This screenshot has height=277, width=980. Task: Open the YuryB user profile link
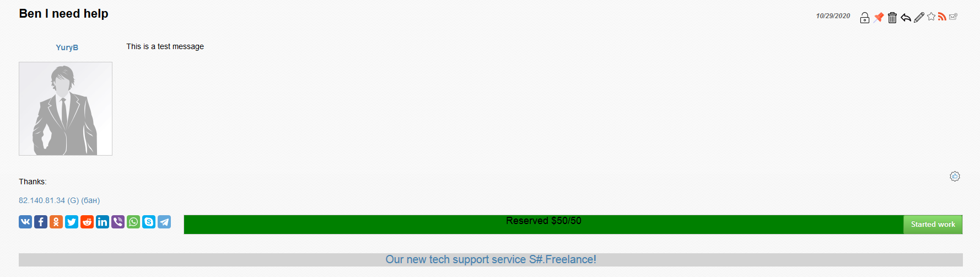coord(67,47)
